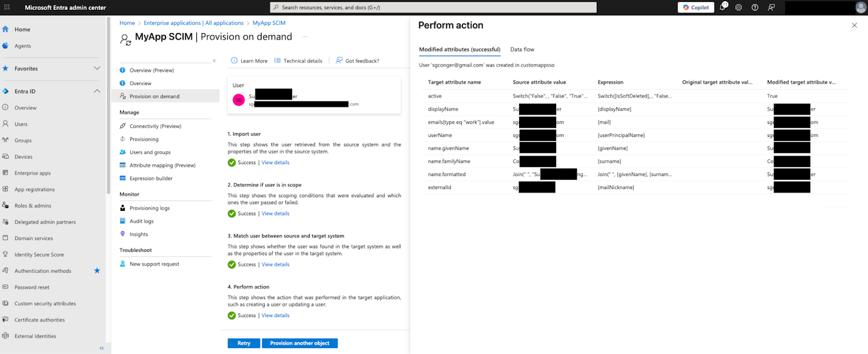Click Technical details in the toolbar

point(298,61)
